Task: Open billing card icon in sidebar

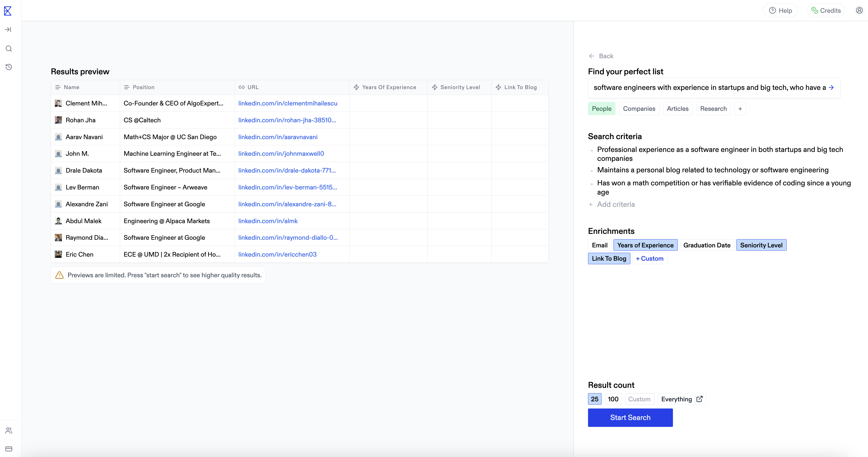Action: pyautogui.click(x=9, y=449)
